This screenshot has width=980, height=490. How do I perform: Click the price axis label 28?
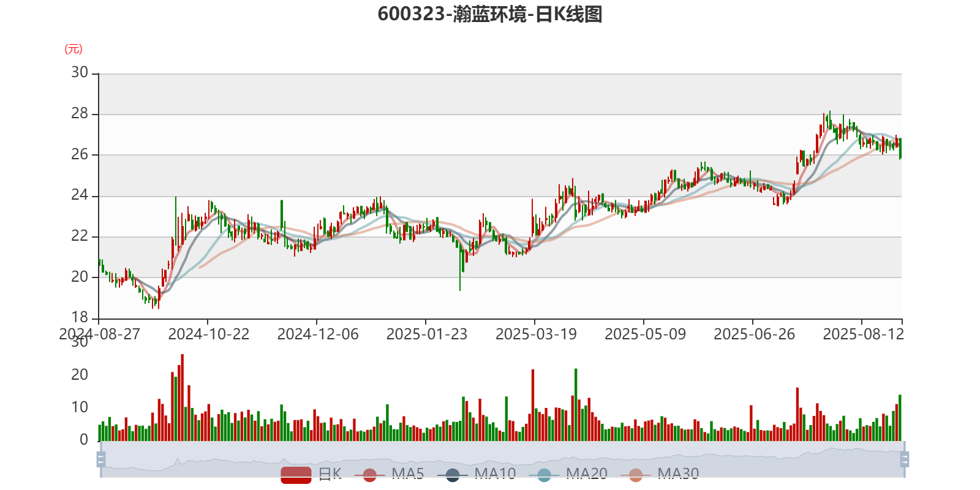pyautogui.click(x=80, y=113)
